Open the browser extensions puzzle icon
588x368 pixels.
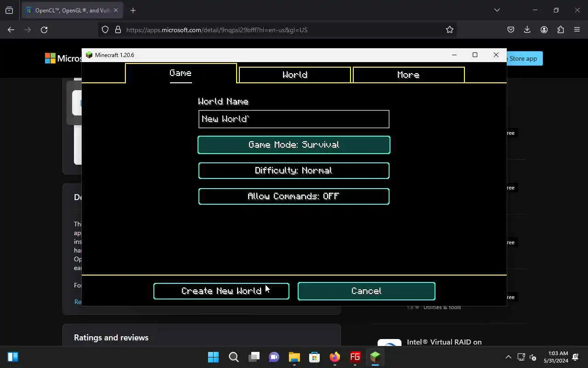560,29
